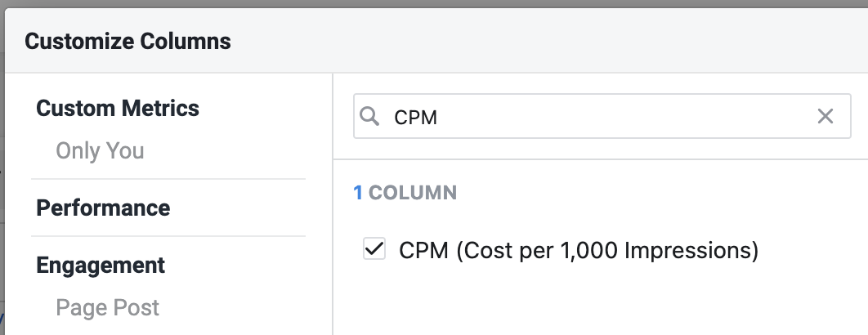
Task: Click the divider line under Performance
Action: point(168,236)
